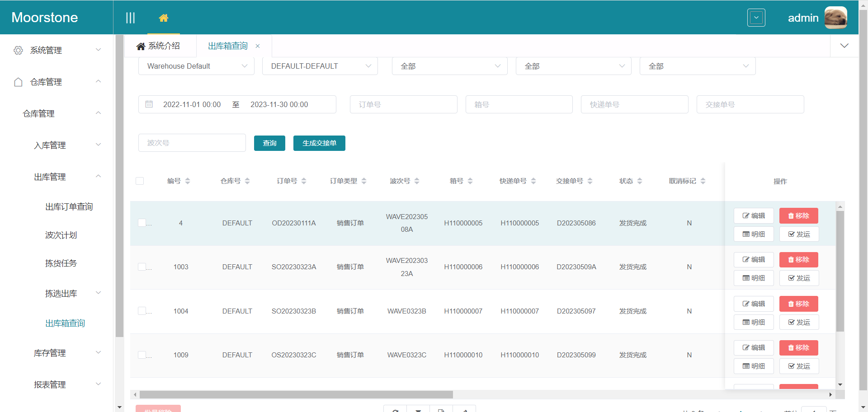
Task: Click the home icon in the top bar
Action: pyautogui.click(x=164, y=18)
